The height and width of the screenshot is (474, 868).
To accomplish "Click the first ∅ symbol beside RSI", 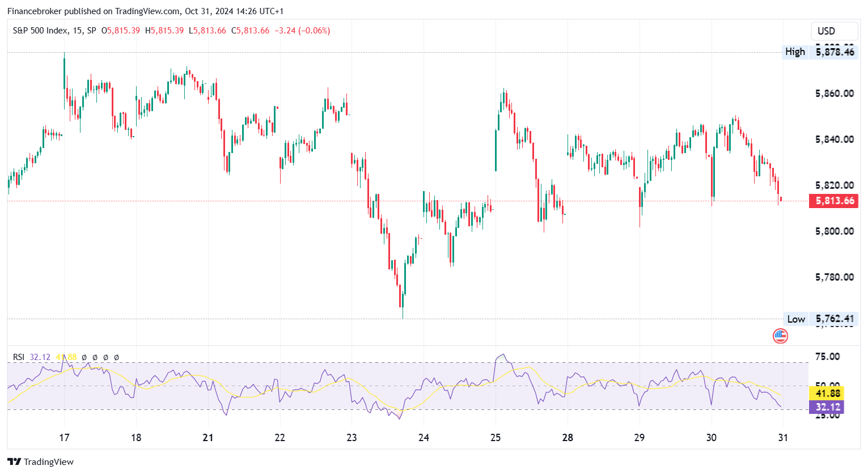I will click(84, 357).
